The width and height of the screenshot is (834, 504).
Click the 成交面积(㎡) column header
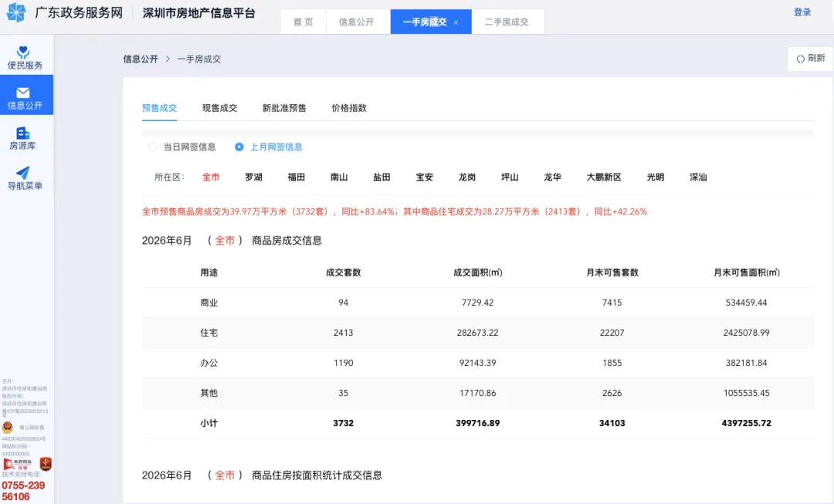point(478,272)
